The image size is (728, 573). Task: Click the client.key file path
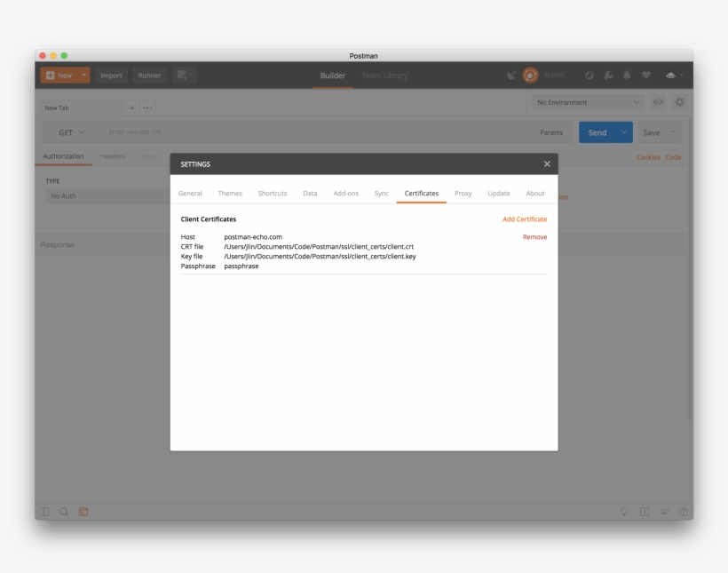(x=320, y=257)
